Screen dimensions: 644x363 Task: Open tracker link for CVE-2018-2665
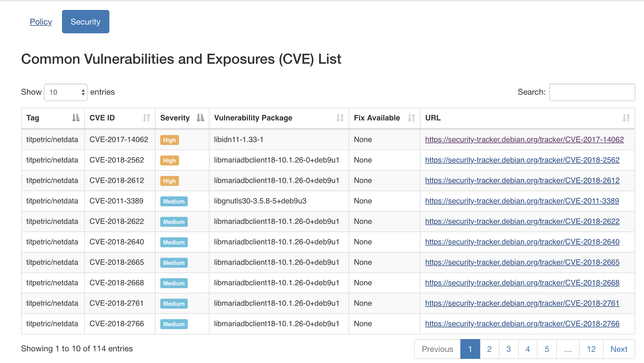coord(522,262)
